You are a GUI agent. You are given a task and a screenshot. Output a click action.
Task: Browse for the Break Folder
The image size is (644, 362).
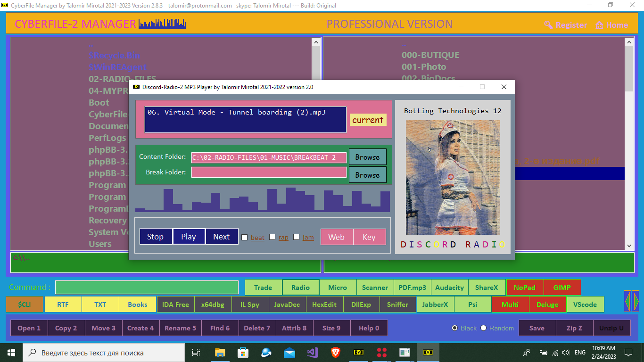367,175
